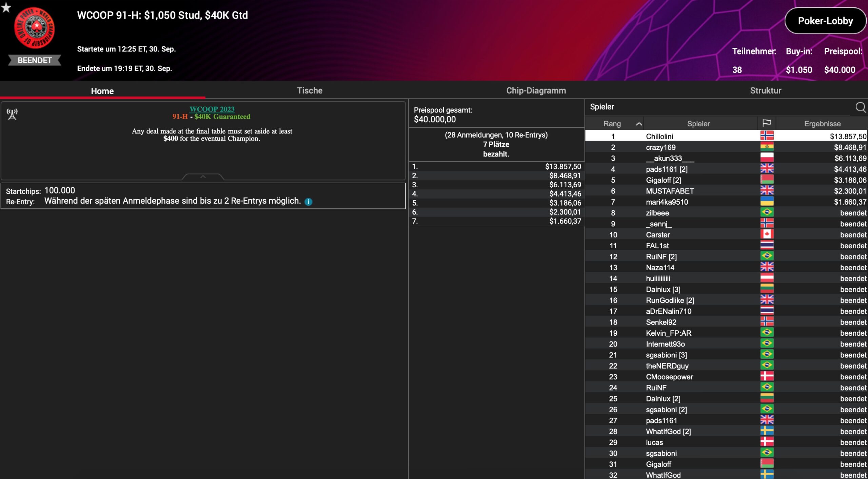868x479 pixels.
Task: Click the header Buy-in value $1.050
Action: [799, 70]
